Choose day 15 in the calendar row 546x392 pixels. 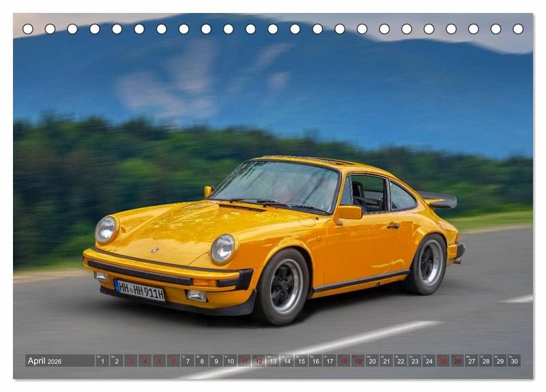(301, 361)
